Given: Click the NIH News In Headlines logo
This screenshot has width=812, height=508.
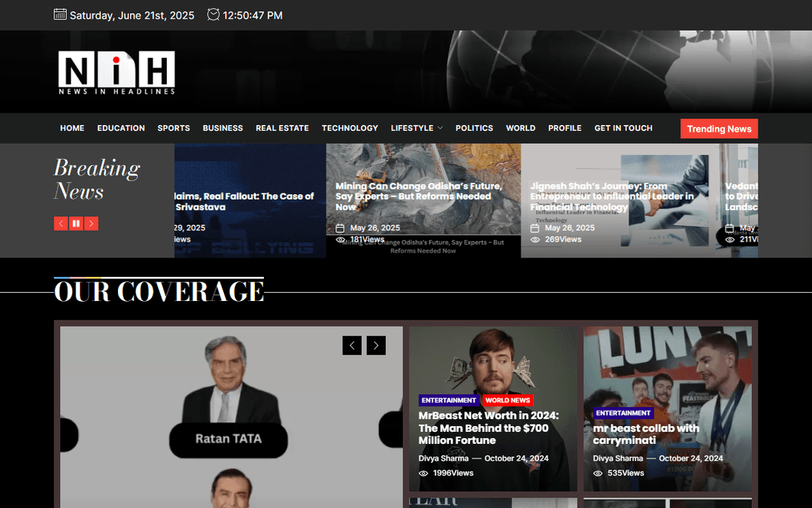Looking at the screenshot, I should (117, 72).
